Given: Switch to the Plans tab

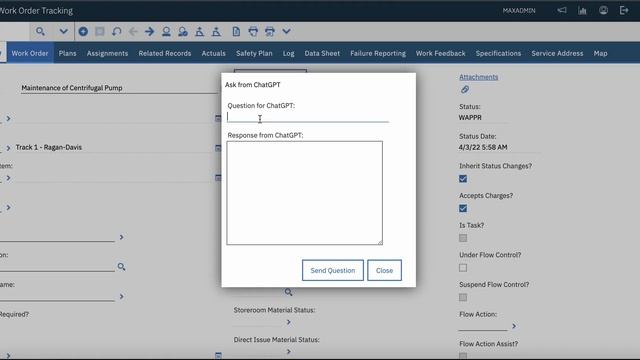Looking at the screenshot, I should (x=67, y=53).
